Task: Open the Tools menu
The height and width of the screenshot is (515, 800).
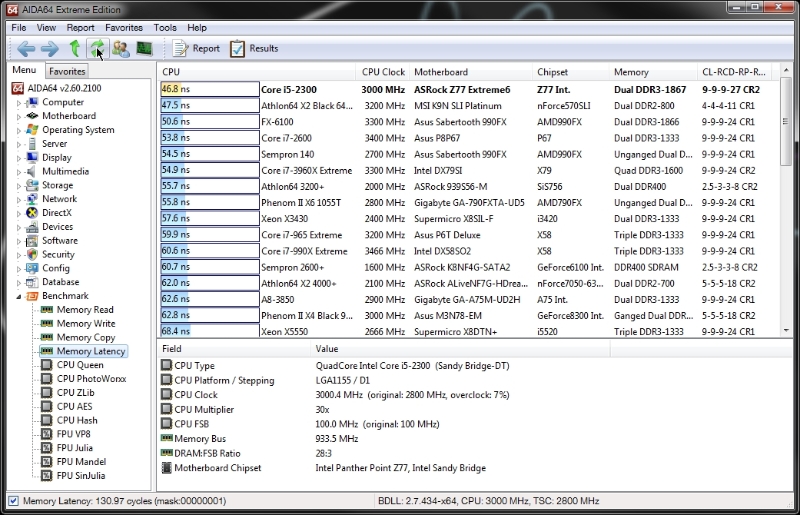Action: point(165,28)
